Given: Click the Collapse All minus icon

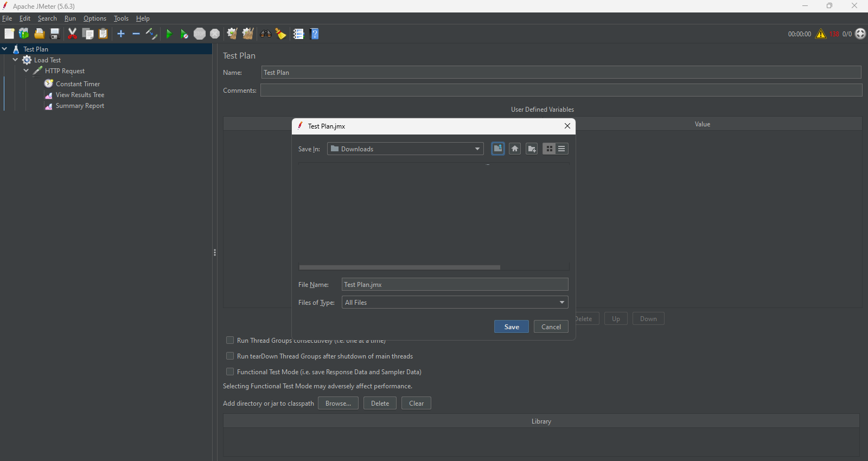Looking at the screenshot, I should point(136,34).
